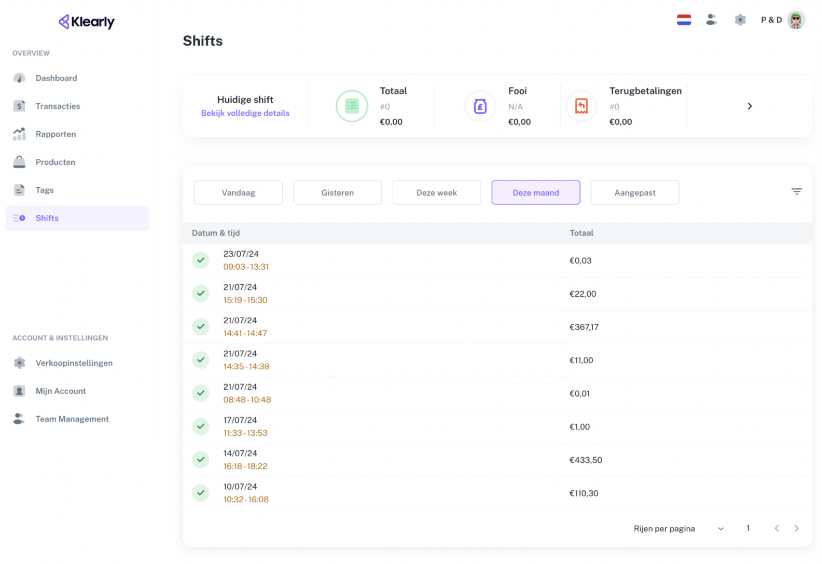Expand shift summary with right chevron
The image size is (822, 564).
tap(750, 106)
